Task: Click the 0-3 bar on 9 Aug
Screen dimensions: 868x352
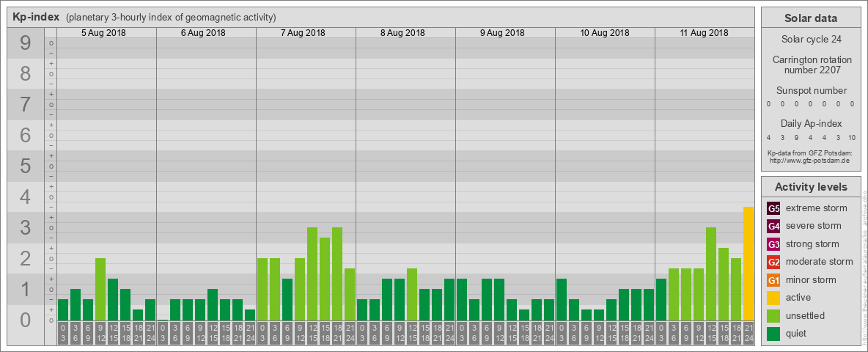Action: click(x=462, y=299)
